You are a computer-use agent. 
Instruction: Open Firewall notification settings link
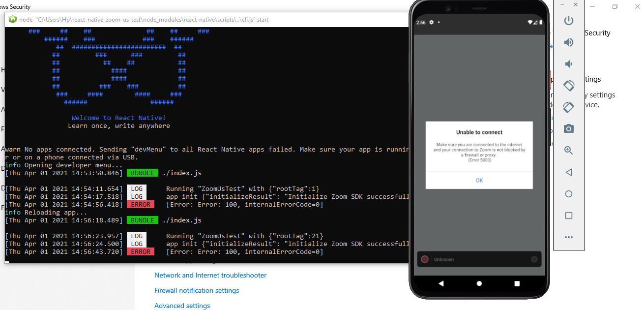197,291
